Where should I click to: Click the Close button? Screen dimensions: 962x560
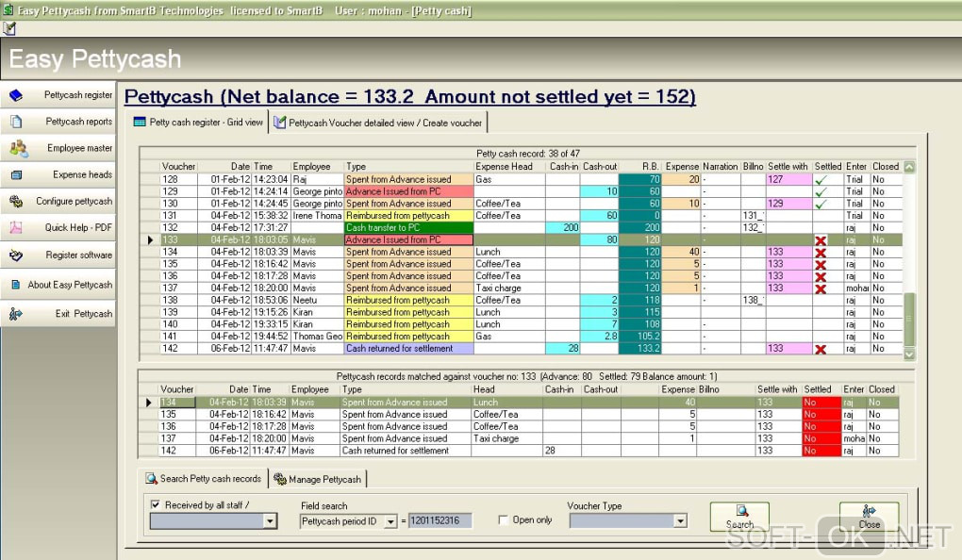pos(869,517)
